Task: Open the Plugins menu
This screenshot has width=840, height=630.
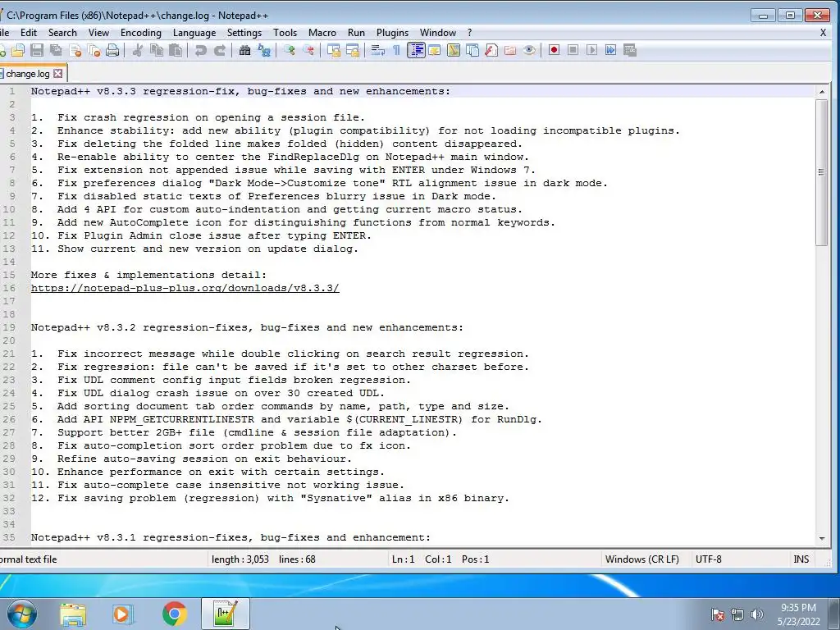Action: coord(392,33)
